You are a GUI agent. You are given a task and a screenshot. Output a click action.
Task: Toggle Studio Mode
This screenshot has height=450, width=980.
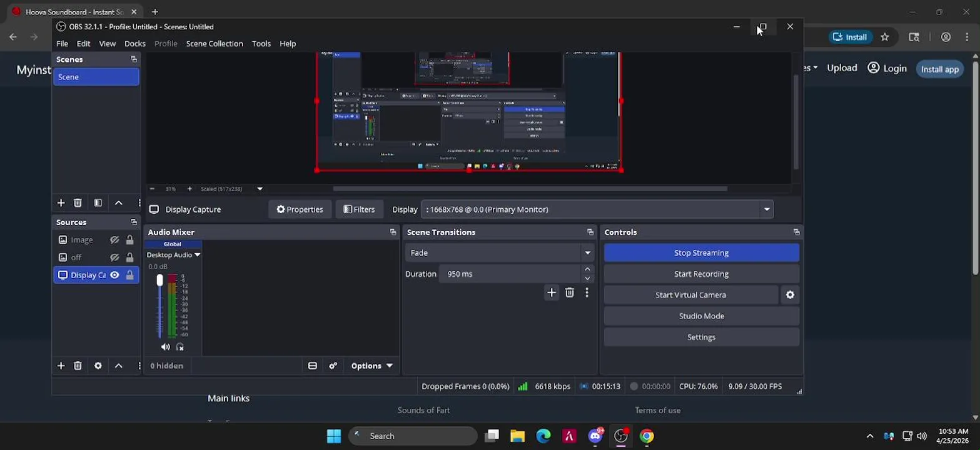[701, 316]
